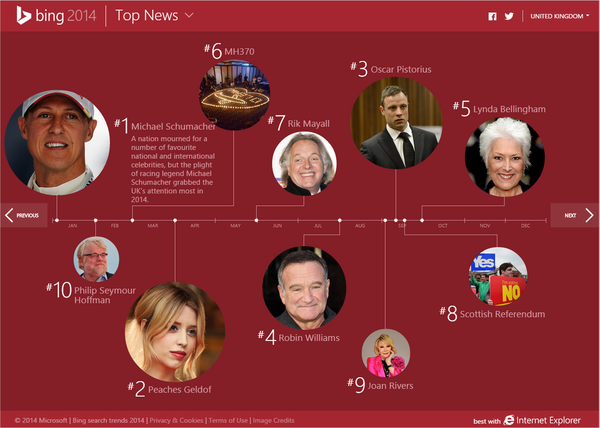This screenshot has width=600, height=428.
Task: Click the #4 Robin Williams label
Action: click(x=299, y=338)
